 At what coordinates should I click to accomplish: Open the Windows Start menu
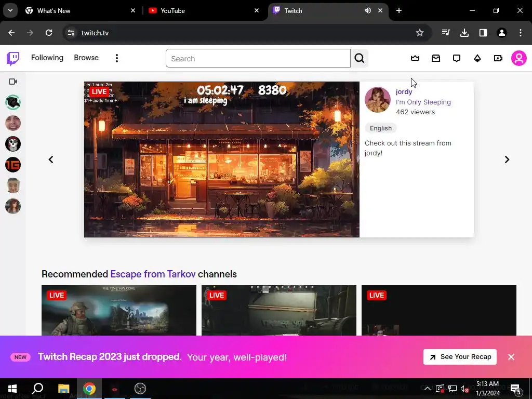[12, 389]
